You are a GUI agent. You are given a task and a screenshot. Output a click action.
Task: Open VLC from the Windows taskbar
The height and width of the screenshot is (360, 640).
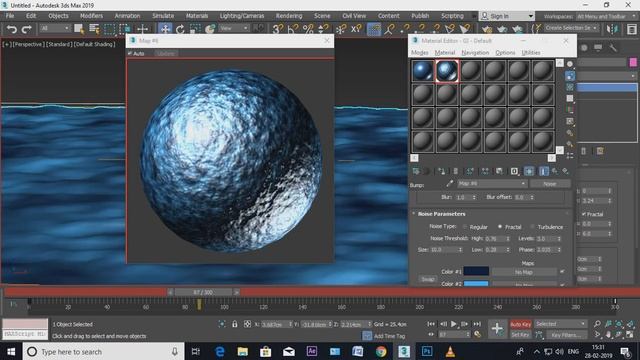tap(450, 351)
